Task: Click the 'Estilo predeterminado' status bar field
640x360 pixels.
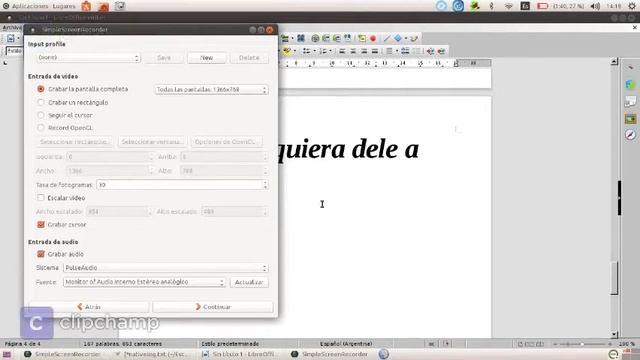Action: pyautogui.click(x=230, y=344)
